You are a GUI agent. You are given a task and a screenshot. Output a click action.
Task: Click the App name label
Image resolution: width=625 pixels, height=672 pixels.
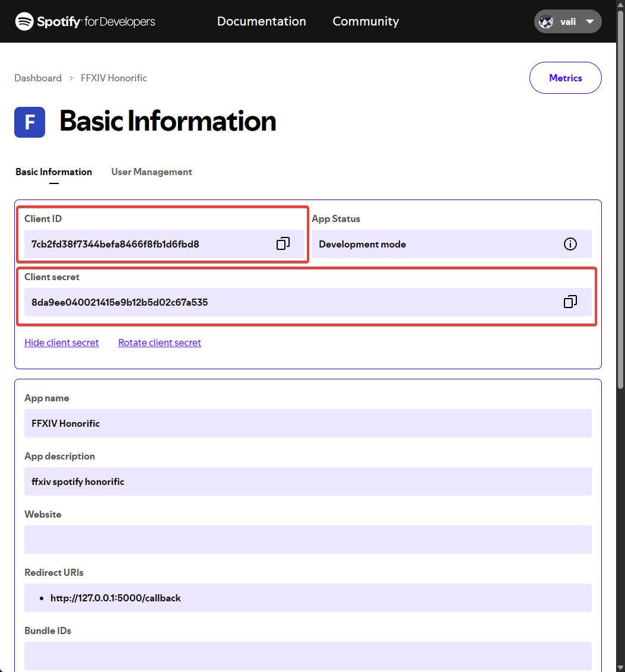[x=47, y=398]
